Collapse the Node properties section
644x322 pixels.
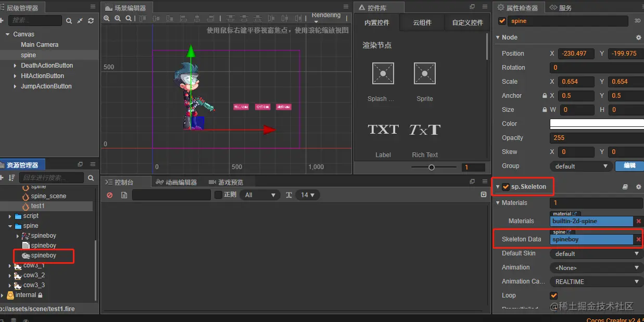(498, 37)
